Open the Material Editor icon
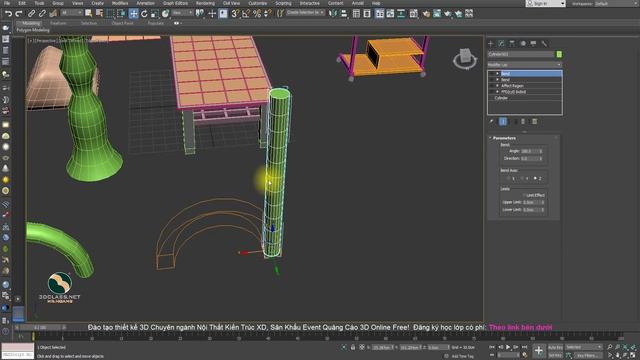Viewport: 640px width, 360px height. tap(413, 13)
